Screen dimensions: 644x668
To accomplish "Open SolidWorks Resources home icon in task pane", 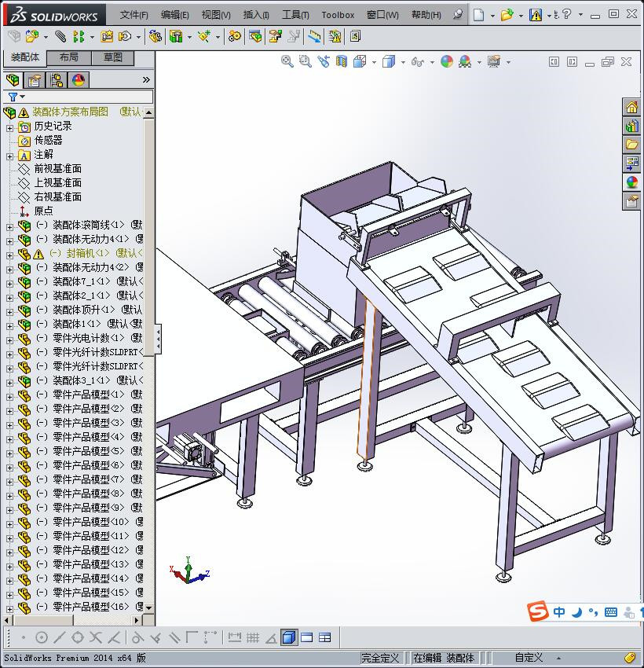I will point(631,107).
